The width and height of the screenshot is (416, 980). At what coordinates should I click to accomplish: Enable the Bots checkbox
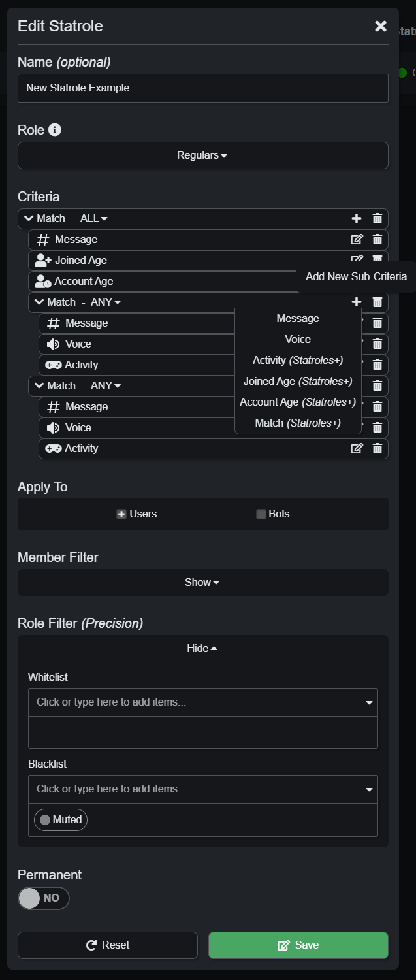261,514
